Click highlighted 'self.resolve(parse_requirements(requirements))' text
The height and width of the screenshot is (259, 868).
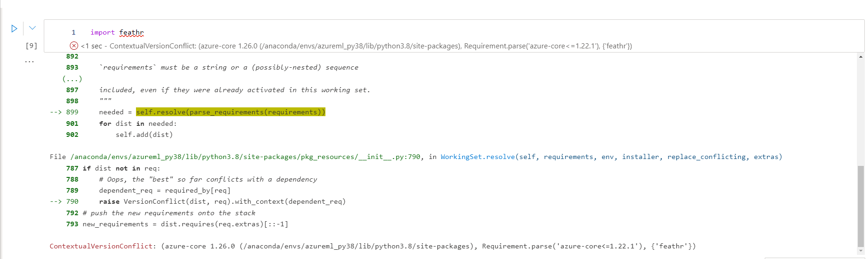[x=230, y=112]
